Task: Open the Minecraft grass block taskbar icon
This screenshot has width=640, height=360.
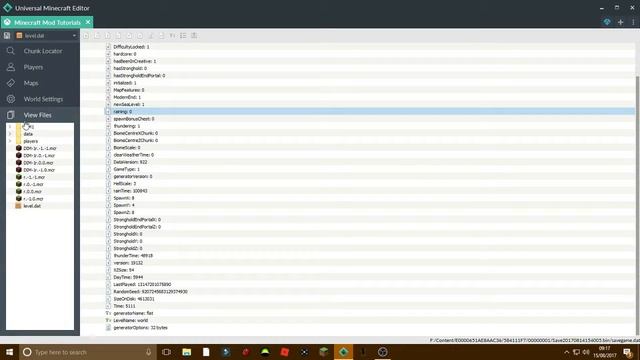Action: (324, 352)
